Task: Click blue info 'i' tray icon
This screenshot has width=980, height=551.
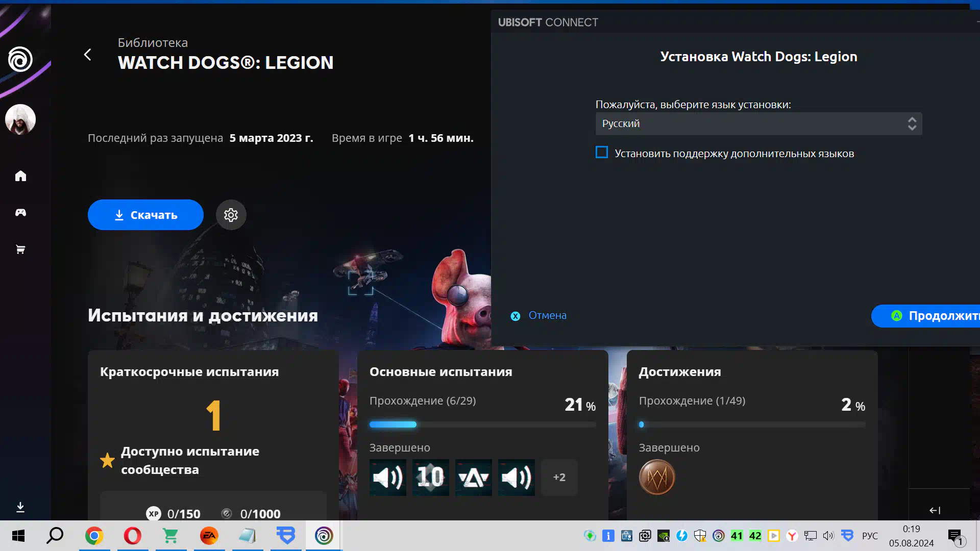Action: click(x=608, y=536)
